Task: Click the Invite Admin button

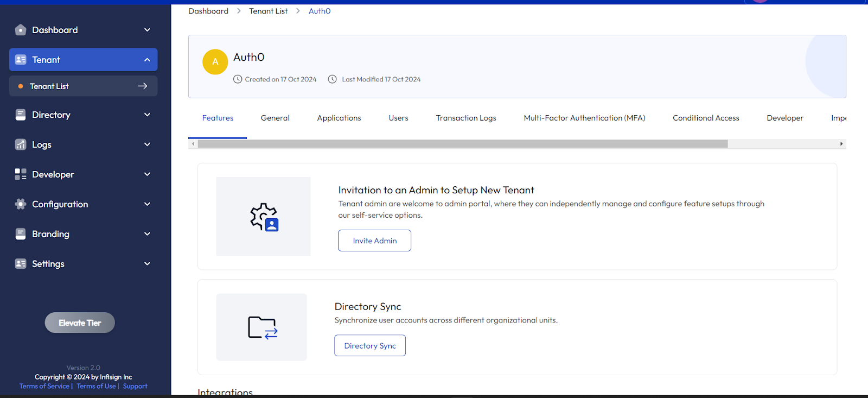Action: (x=374, y=241)
